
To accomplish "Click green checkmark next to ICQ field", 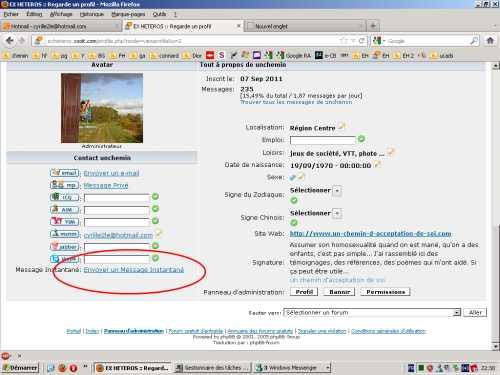I will [x=155, y=197].
